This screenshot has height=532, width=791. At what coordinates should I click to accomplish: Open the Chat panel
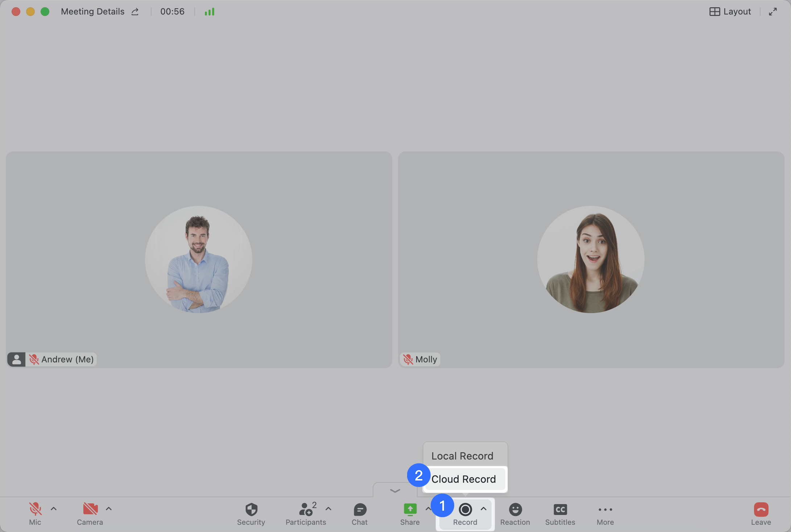coord(360,514)
